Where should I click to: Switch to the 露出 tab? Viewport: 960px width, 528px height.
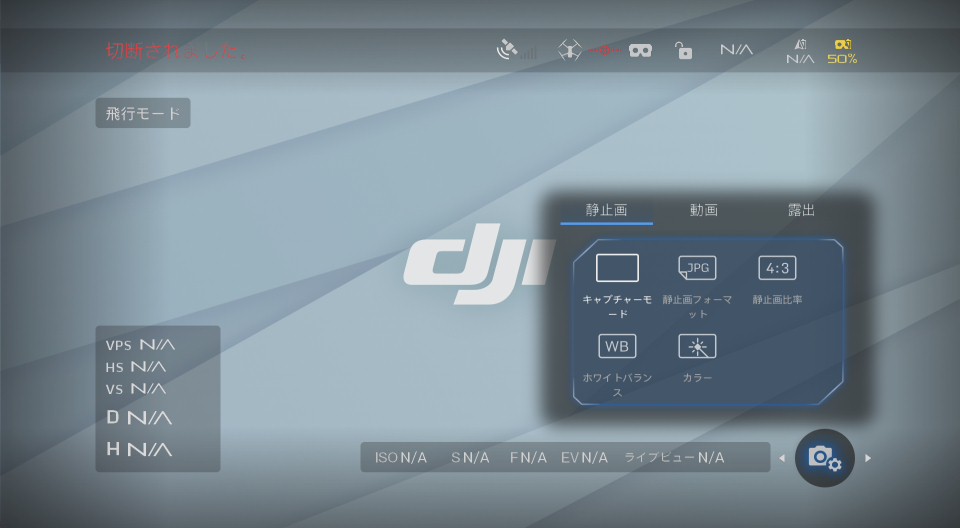pos(801,210)
